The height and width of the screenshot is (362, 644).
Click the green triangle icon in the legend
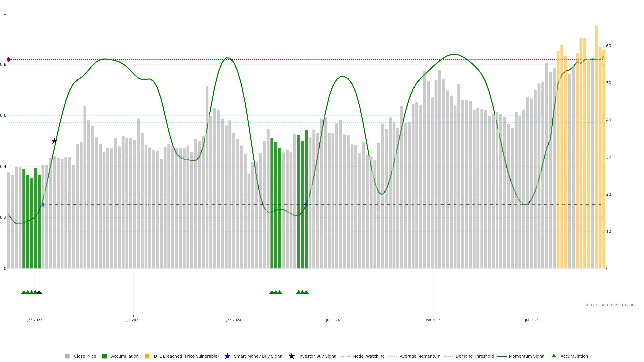point(554,356)
